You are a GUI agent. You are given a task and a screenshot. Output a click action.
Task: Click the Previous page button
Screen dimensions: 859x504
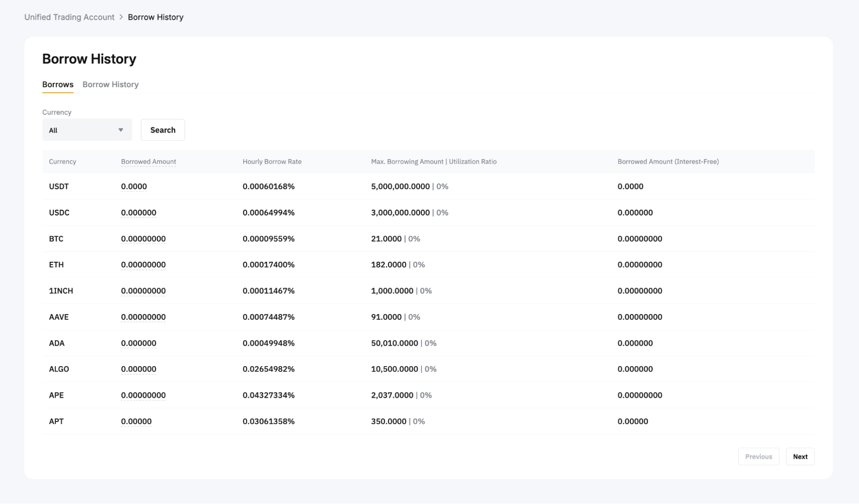coord(758,457)
